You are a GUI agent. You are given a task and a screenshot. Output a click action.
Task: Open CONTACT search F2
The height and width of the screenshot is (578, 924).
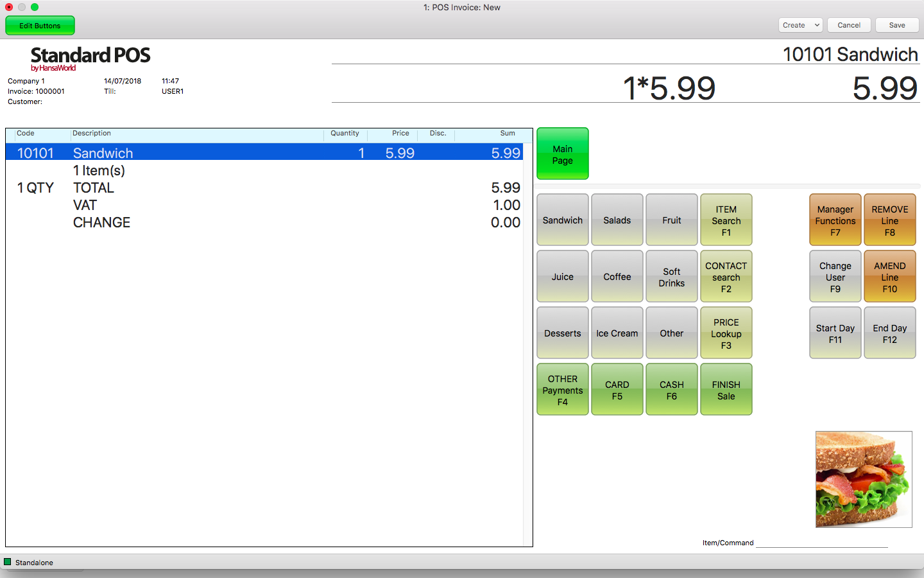(x=726, y=277)
